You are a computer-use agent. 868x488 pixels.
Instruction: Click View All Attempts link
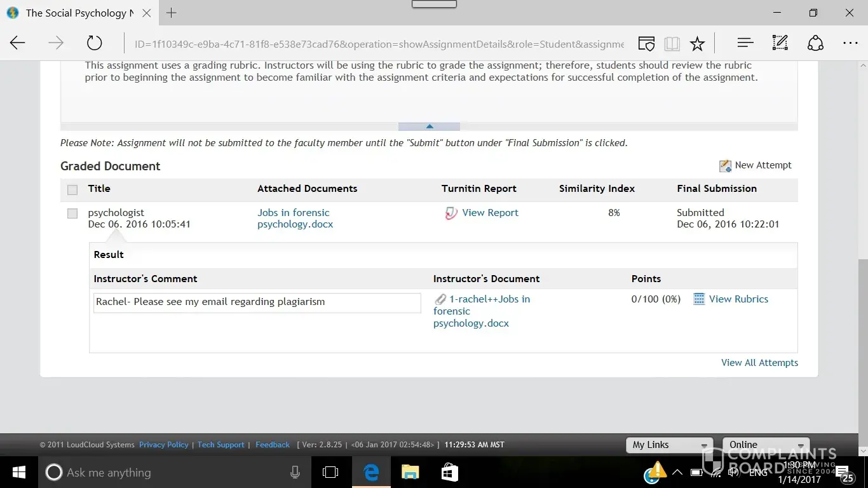(x=759, y=363)
